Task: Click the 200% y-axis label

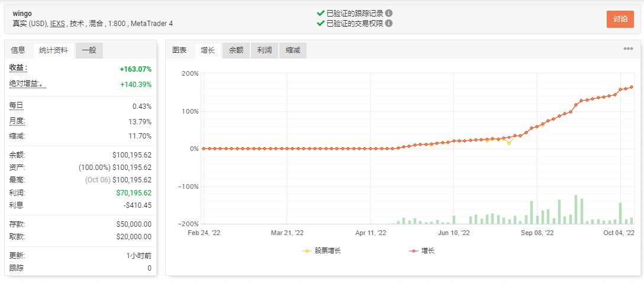Action: pyautogui.click(x=189, y=73)
